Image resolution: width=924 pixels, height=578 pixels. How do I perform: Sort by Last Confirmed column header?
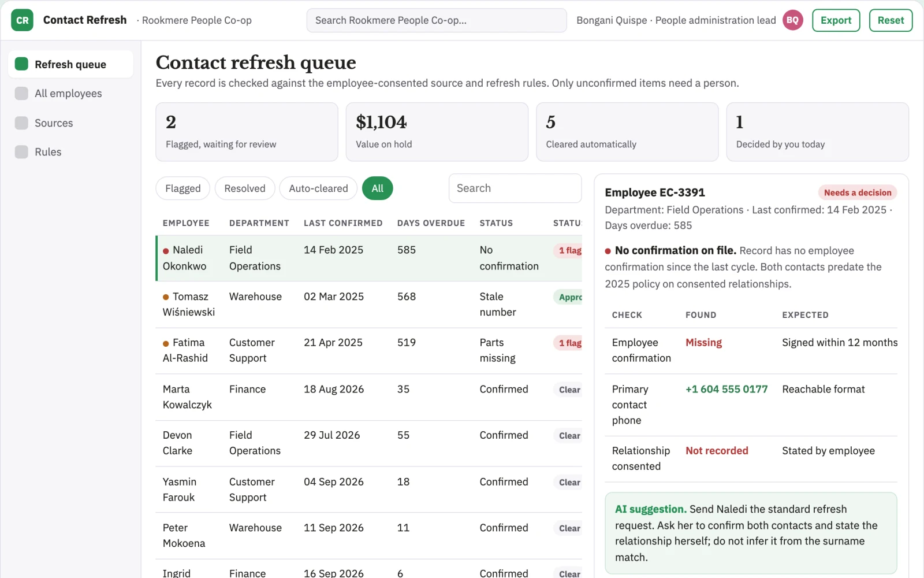click(343, 223)
